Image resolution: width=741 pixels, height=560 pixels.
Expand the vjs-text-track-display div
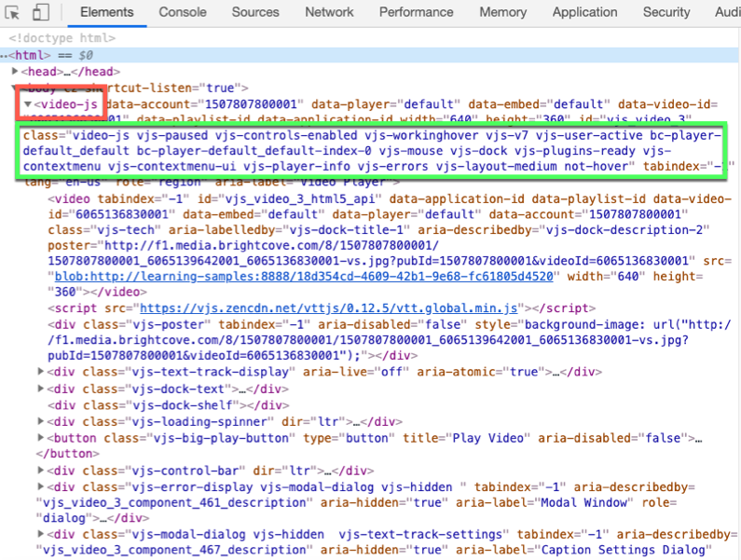coord(40,372)
